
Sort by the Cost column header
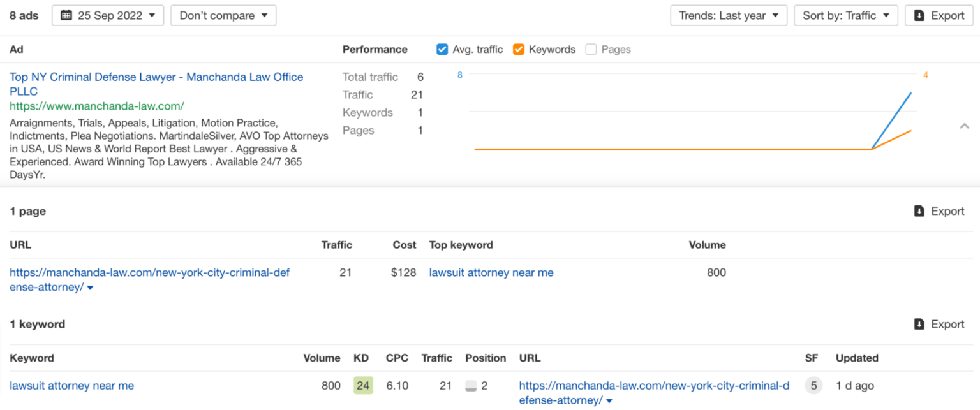(405, 245)
